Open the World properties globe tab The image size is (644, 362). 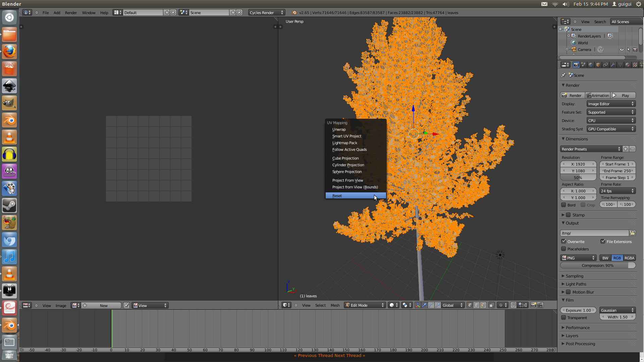click(x=591, y=65)
